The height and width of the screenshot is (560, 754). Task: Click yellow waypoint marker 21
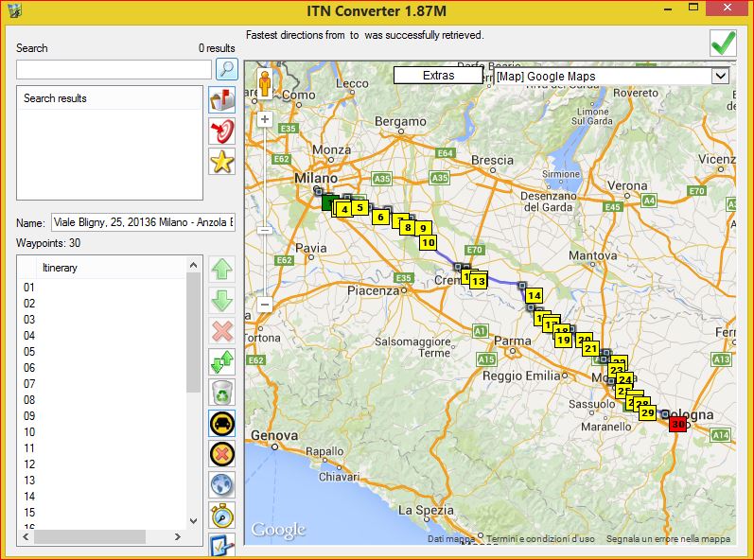coord(590,348)
